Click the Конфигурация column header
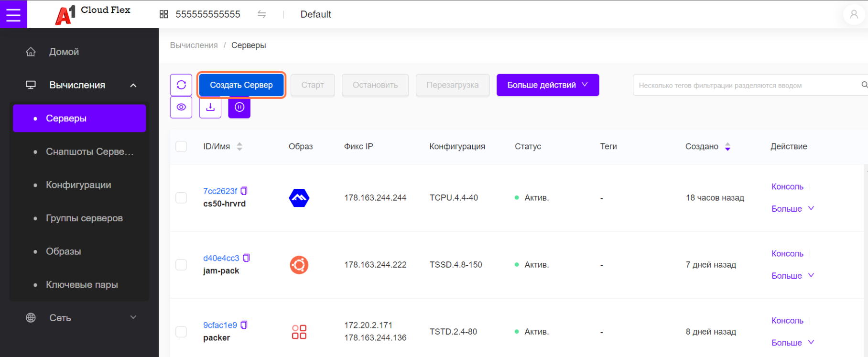The width and height of the screenshot is (868, 357). [457, 147]
